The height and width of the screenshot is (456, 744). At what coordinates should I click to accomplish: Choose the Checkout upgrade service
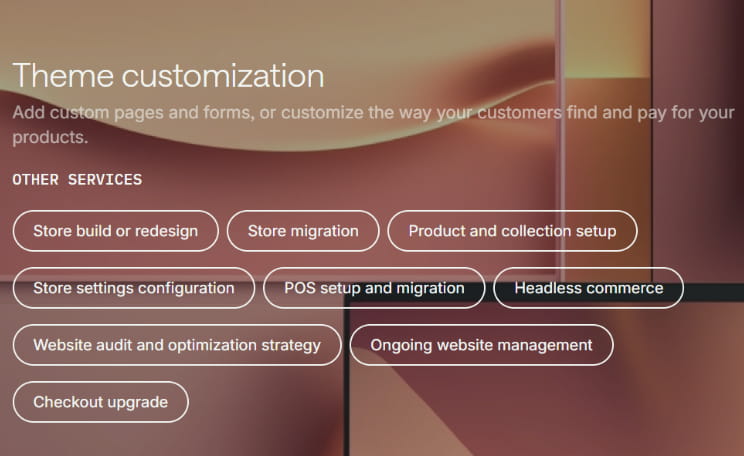click(x=101, y=402)
